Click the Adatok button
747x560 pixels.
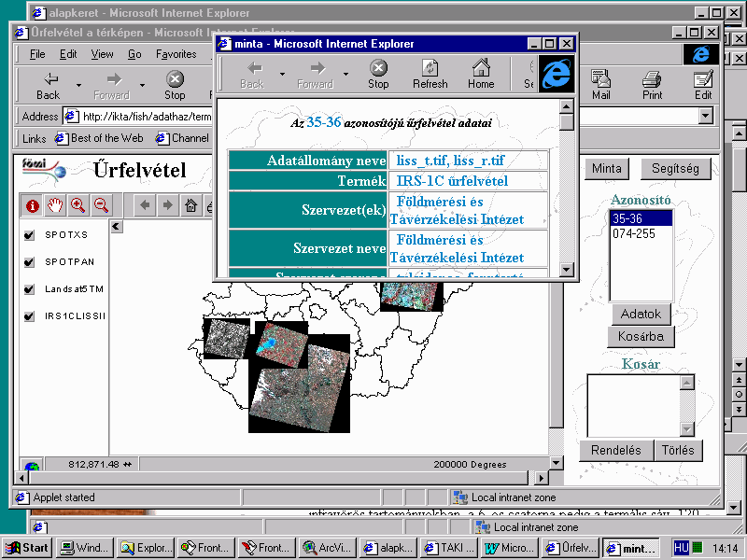click(641, 315)
